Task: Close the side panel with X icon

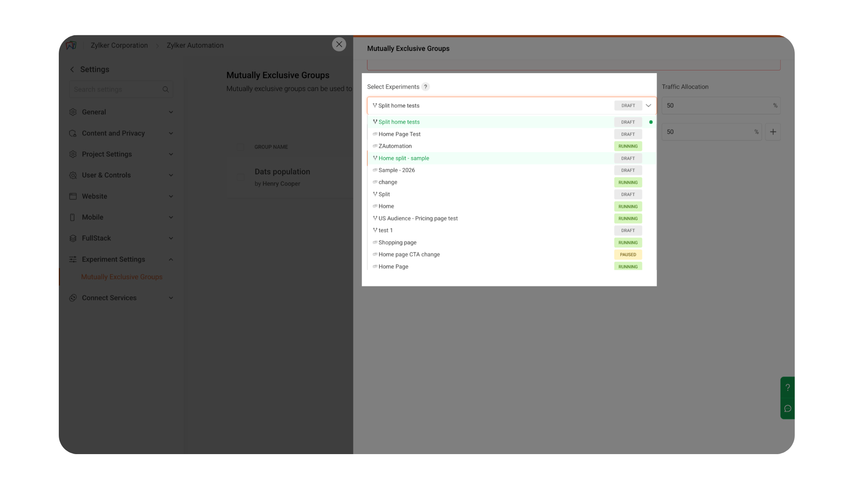Action: point(339,44)
